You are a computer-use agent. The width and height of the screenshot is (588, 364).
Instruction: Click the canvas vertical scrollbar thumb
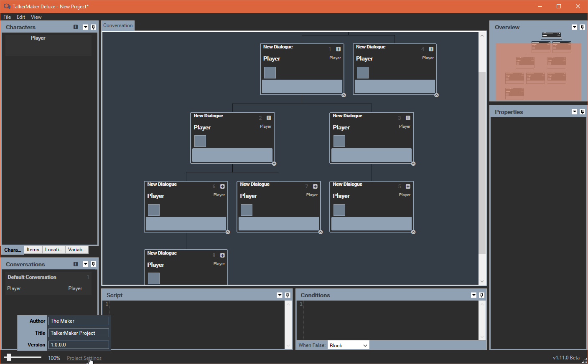[482, 163]
